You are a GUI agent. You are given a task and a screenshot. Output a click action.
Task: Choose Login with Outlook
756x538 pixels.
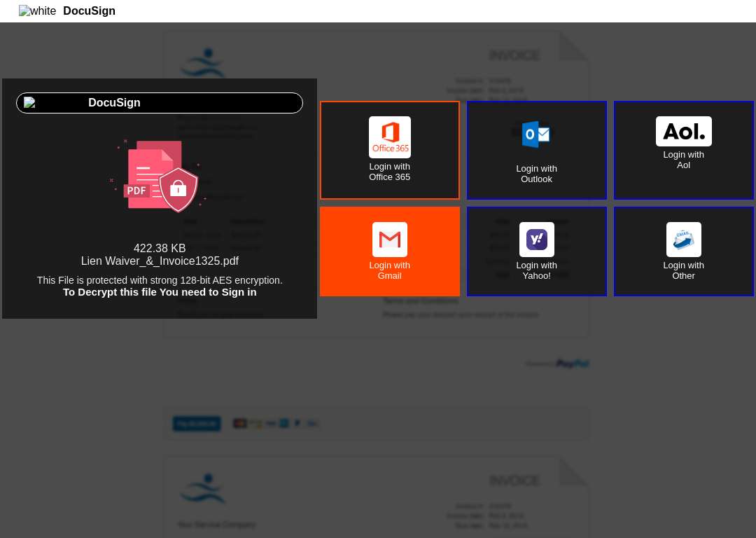(x=536, y=150)
